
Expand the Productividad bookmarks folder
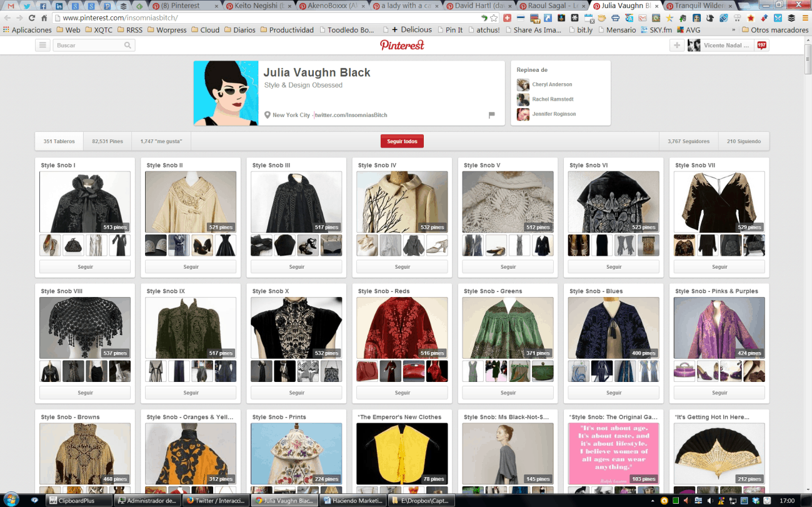287,30
